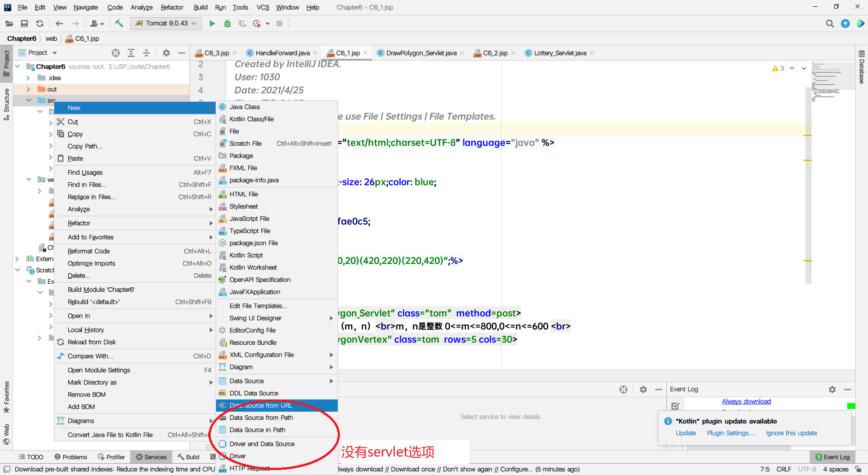The image size is (868, 475).
Task: Expand the External Libraries node
Action: (x=17, y=259)
